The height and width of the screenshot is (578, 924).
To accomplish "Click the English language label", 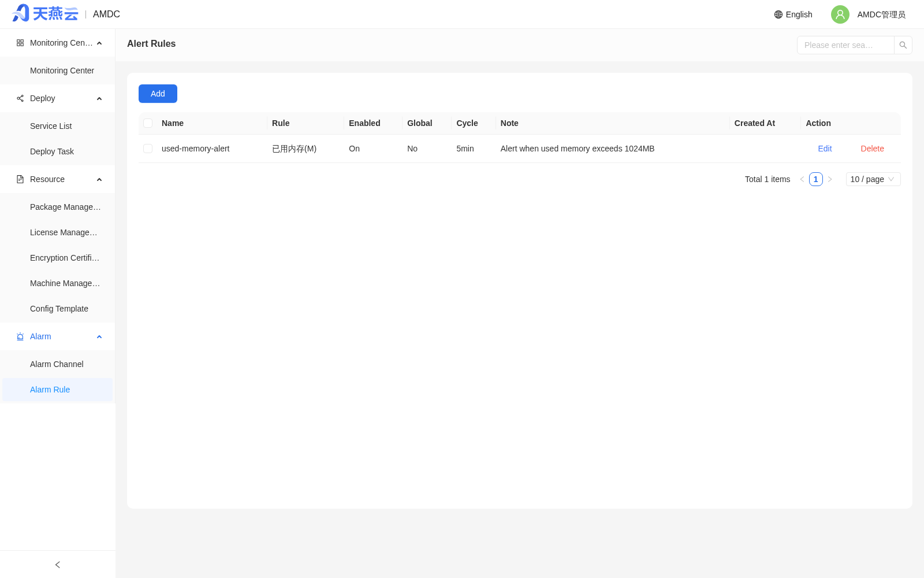I will pos(799,14).
